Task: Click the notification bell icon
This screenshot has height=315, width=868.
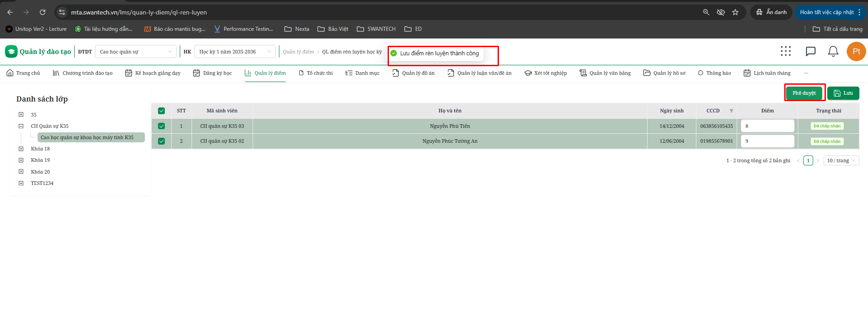Action: click(x=833, y=51)
